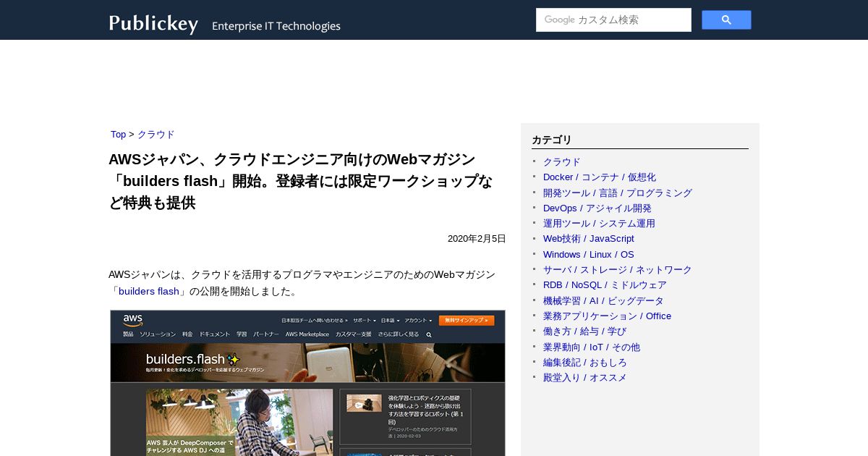Viewport: 868px width, 456px height.
Task: Open 働き方 / 給与 / 学び category
Action: point(585,332)
